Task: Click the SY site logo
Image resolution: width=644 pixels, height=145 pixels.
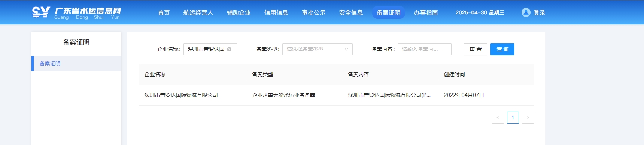Action: coord(76,12)
